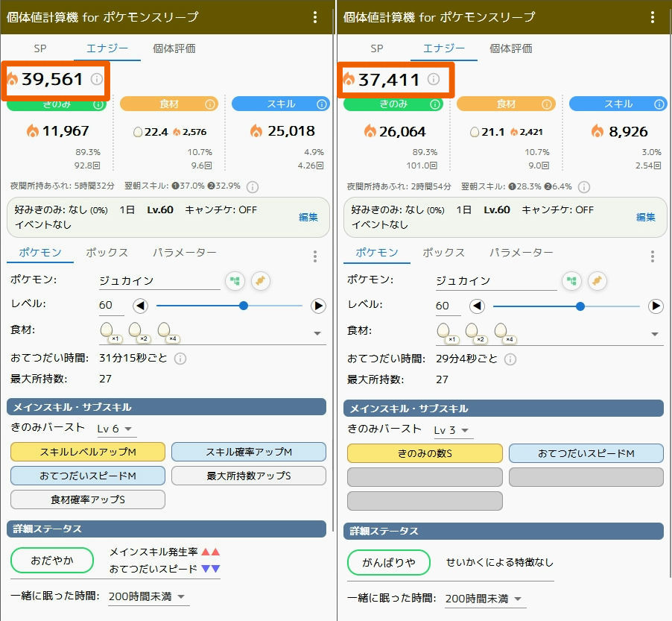672x621 pixels.
Task: Toggle the きのみの数S subskill
Action: pyautogui.click(x=425, y=453)
